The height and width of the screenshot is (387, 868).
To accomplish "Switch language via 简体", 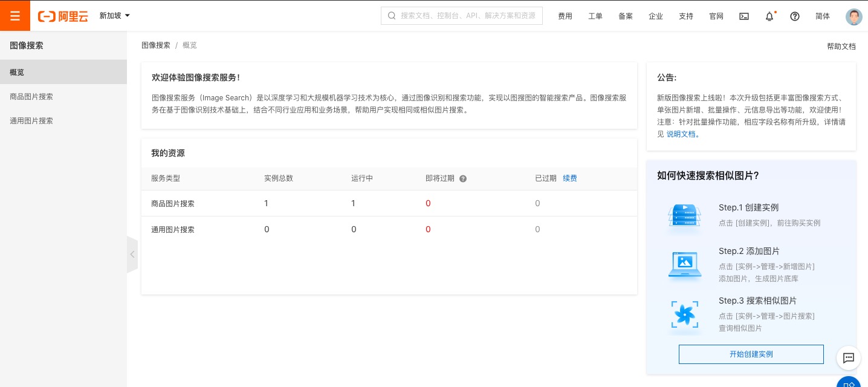I will 823,16.
